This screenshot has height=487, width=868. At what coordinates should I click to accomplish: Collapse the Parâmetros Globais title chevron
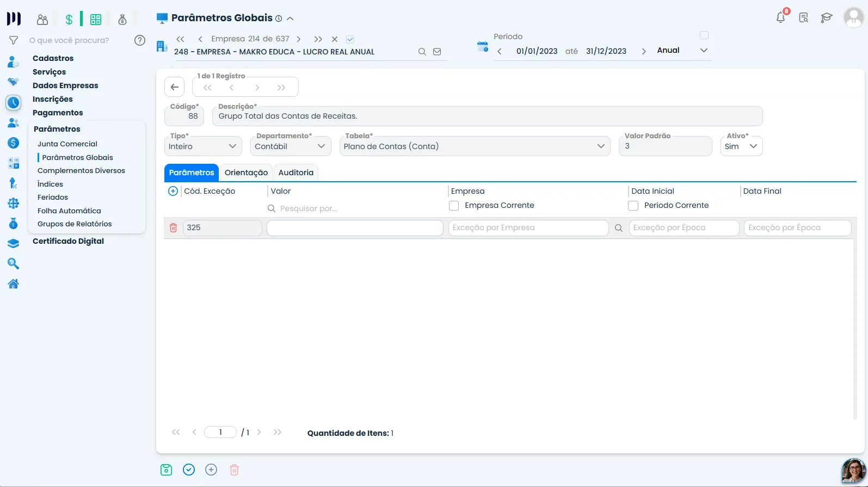[x=290, y=19]
